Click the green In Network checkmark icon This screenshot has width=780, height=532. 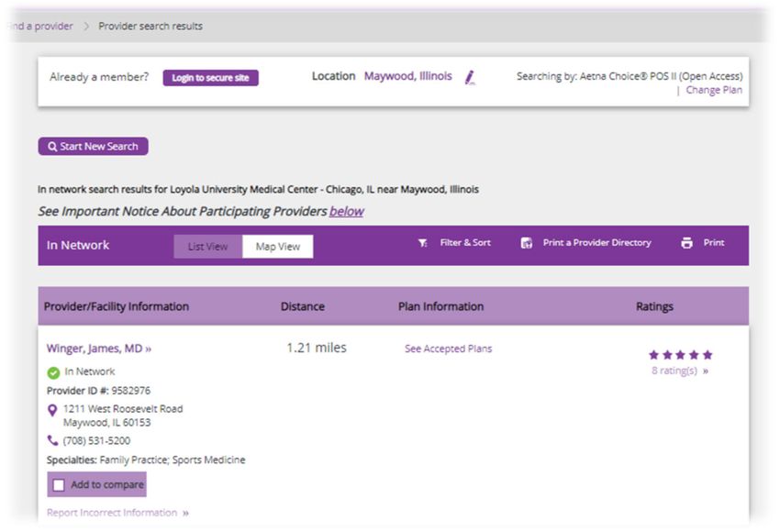click(53, 372)
